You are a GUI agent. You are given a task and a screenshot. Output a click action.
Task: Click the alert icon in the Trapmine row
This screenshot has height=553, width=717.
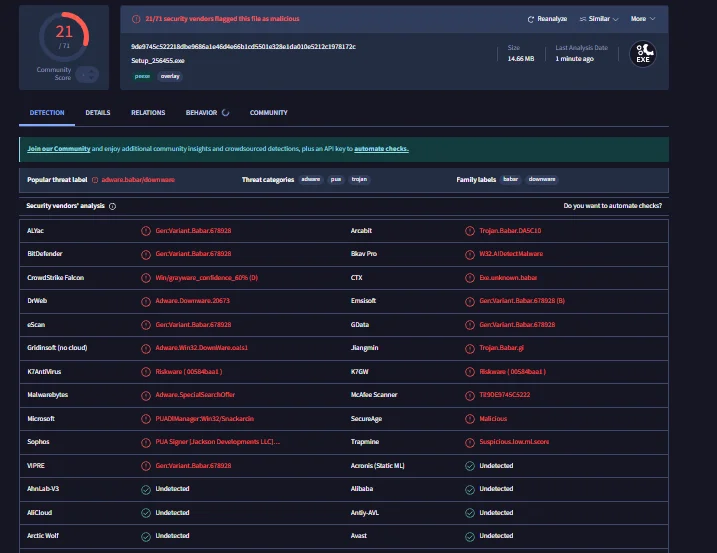pos(470,442)
